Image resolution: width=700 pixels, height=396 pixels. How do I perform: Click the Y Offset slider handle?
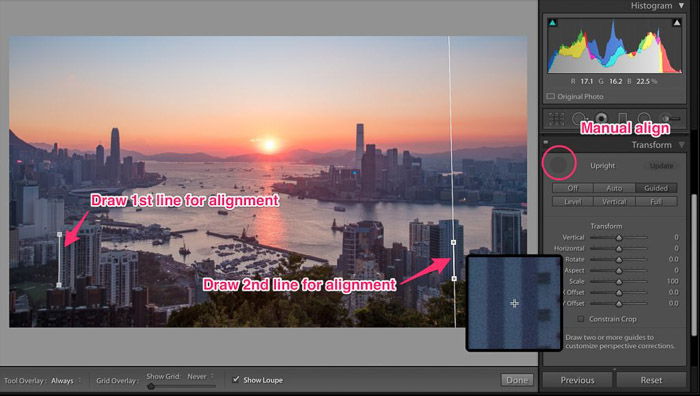click(619, 304)
